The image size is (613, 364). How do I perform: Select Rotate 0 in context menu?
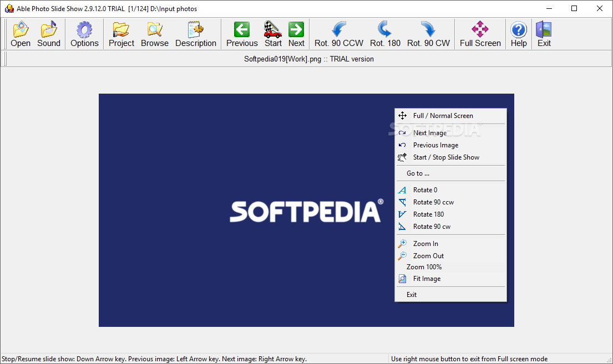pos(451,190)
